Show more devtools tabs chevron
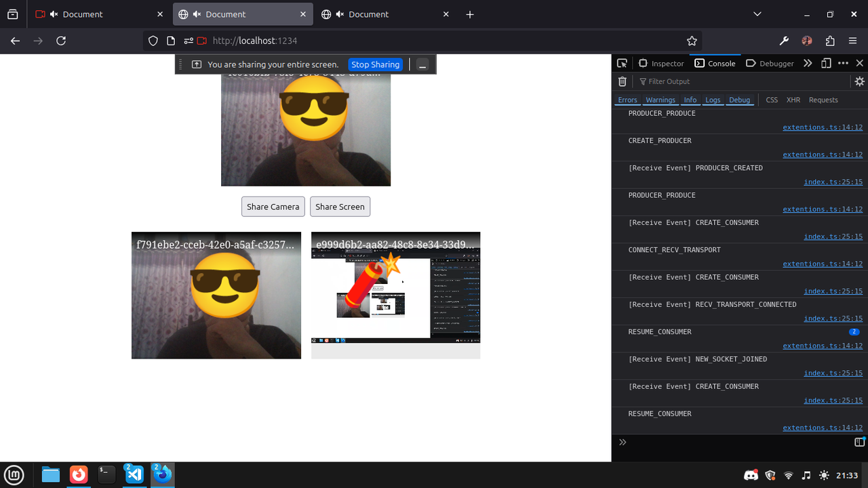Screen dimensions: 868x488 point(808,63)
